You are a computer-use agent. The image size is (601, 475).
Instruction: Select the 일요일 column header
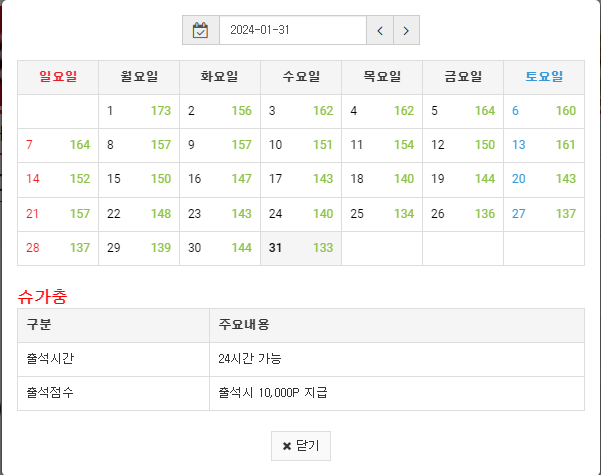coord(58,77)
